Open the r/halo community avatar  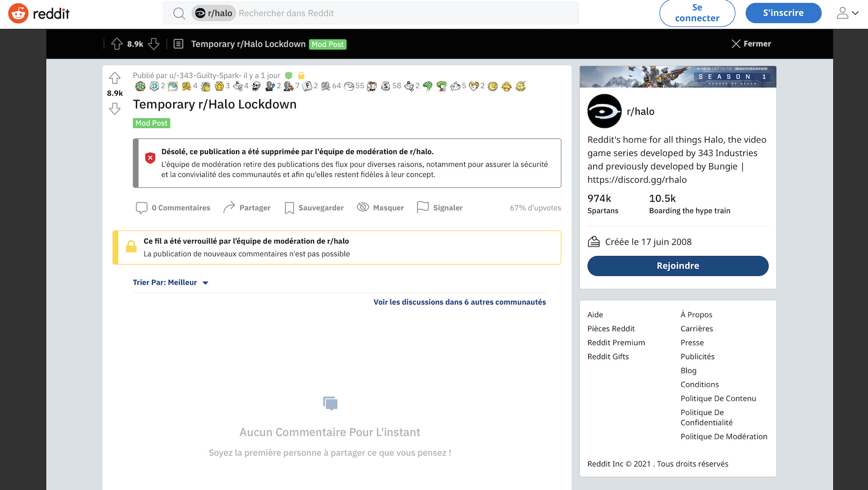coord(604,111)
